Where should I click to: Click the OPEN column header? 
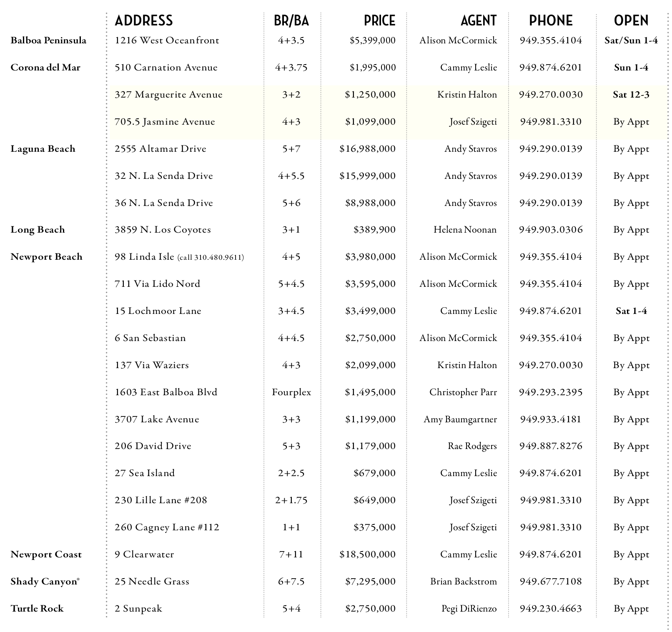click(x=631, y=20)
